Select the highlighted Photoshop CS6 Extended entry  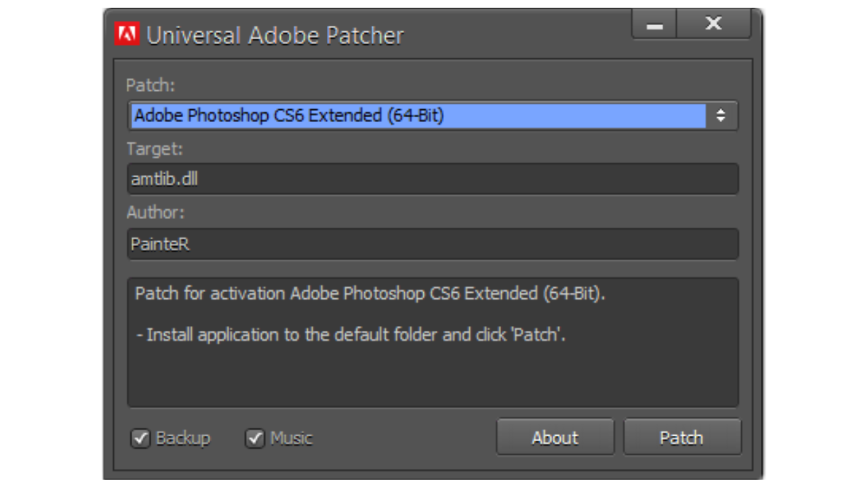[290, 116]
